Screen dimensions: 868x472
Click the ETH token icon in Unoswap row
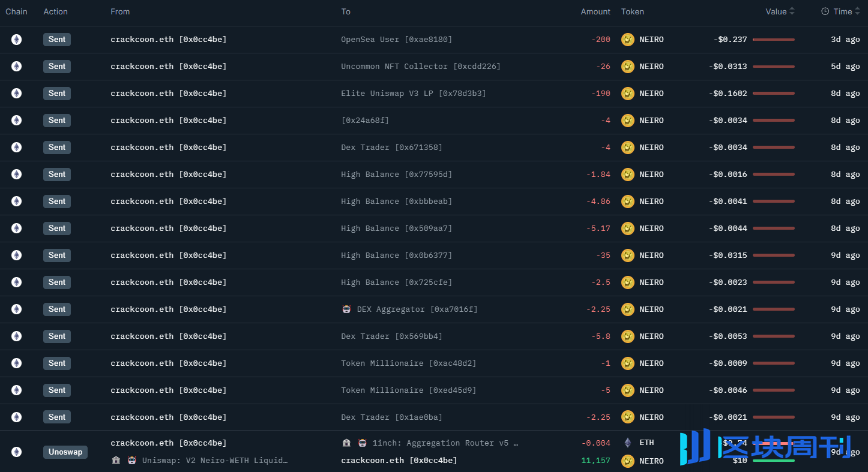point(628,443)
